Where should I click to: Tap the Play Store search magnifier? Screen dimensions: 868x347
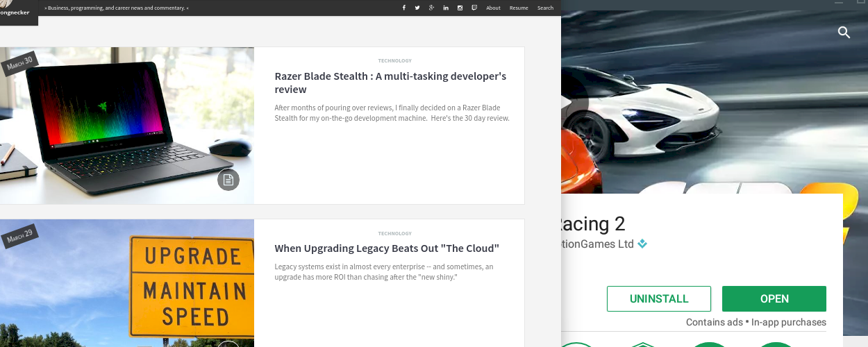(844, 32)
